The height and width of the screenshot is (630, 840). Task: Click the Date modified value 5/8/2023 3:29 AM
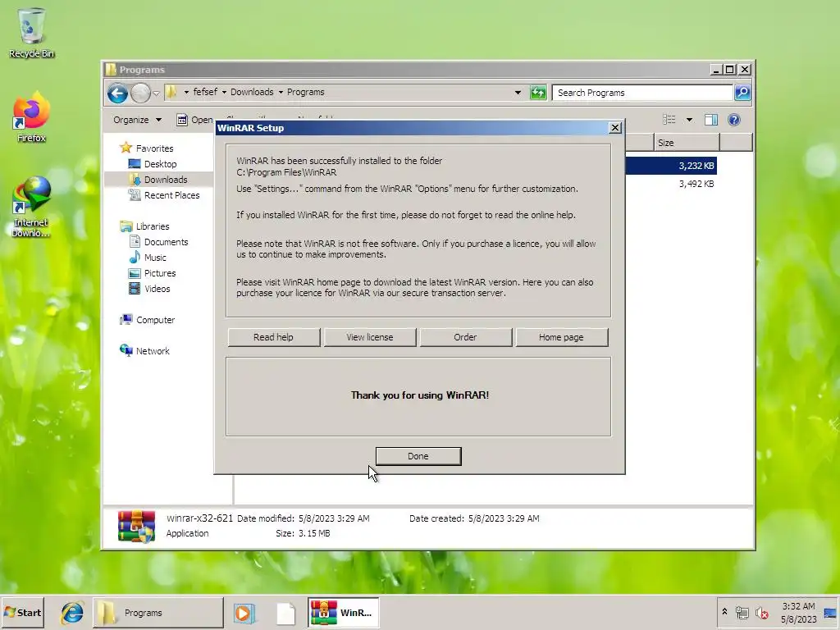point(334,518)
